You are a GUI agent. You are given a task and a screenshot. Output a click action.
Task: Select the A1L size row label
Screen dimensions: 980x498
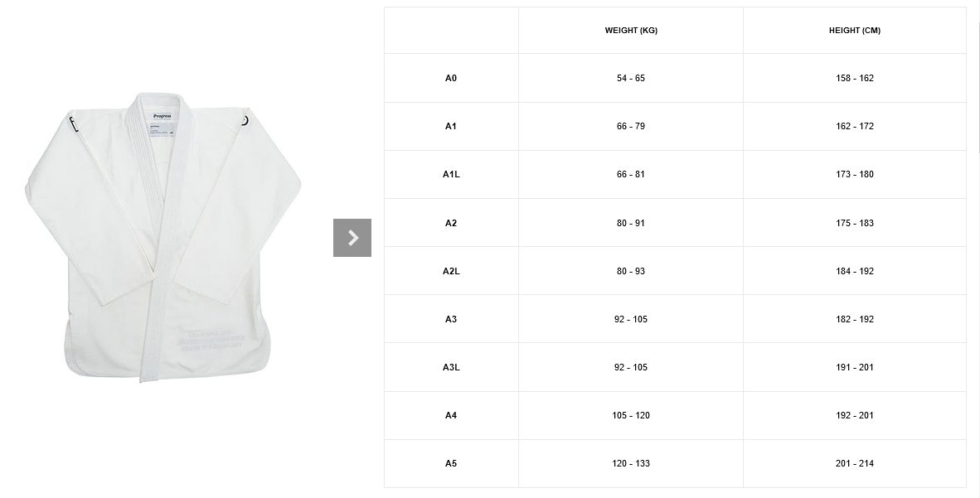pos(451,174)
